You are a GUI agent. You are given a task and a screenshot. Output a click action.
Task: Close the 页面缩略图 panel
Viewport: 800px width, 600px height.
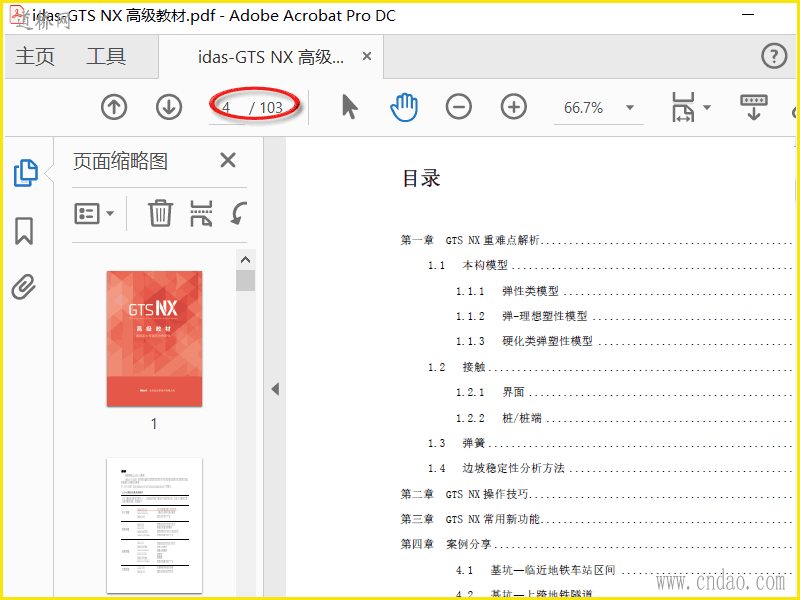228,160
